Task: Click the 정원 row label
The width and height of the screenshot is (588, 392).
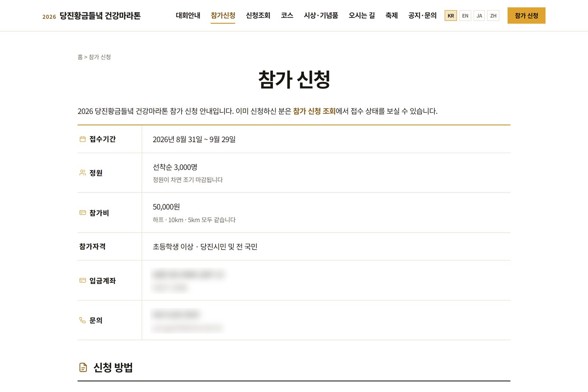Action: point(96,173)
